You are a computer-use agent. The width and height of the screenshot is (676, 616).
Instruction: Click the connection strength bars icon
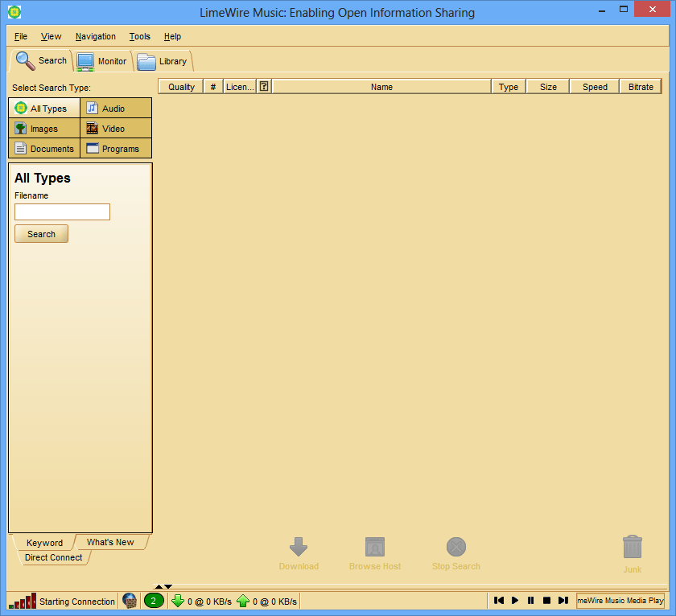[21, 600]
